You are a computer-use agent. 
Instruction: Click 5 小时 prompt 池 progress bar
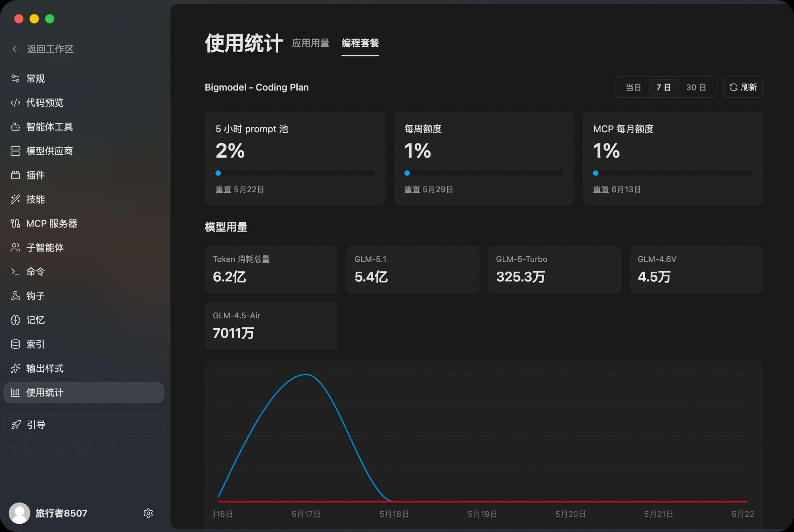point(295,173)
